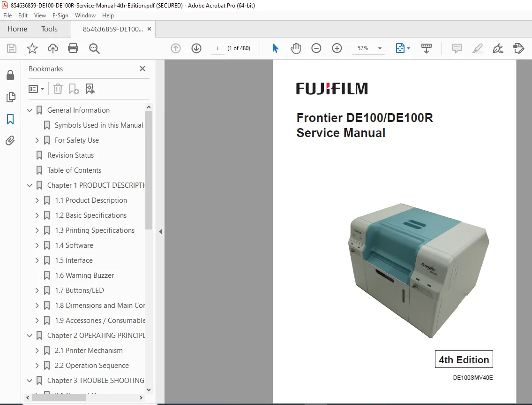This screenshot has height=405, width=532.
Task: Click the cloud upload icon
Action: 52,48
